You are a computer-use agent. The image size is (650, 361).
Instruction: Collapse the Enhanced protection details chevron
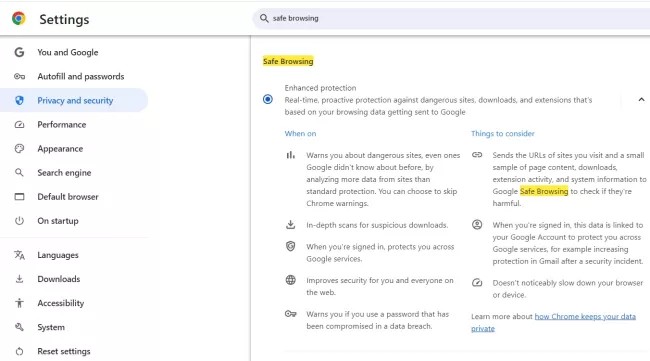coord(641,99)
